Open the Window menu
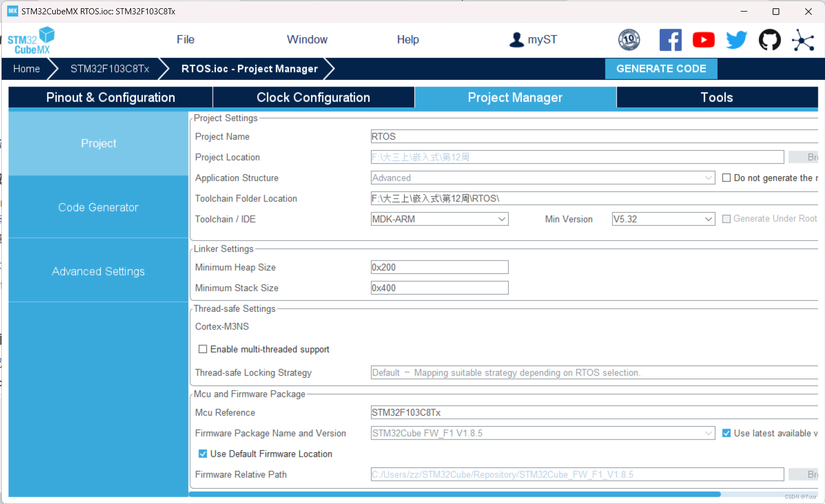 (x=307, y=40)
